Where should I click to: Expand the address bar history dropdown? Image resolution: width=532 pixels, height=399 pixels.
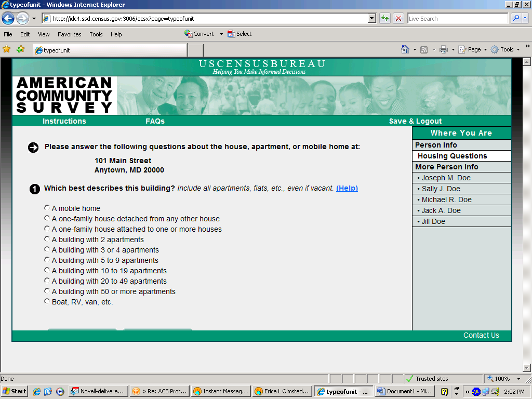click(x=372, y=19)
